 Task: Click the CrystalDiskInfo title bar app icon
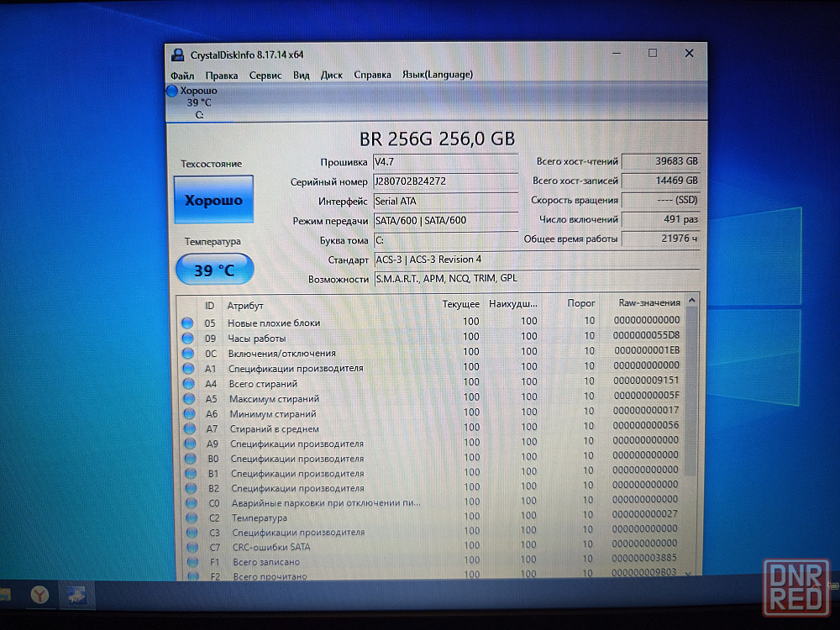[x=177, y=55]
